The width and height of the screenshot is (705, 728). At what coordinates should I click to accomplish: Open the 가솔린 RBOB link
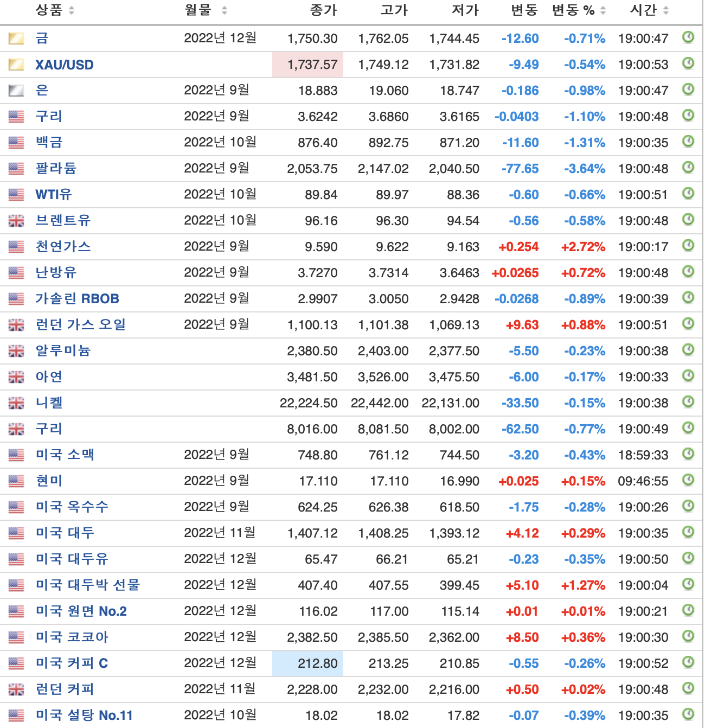pyautogui.click(x=77, y=298)
